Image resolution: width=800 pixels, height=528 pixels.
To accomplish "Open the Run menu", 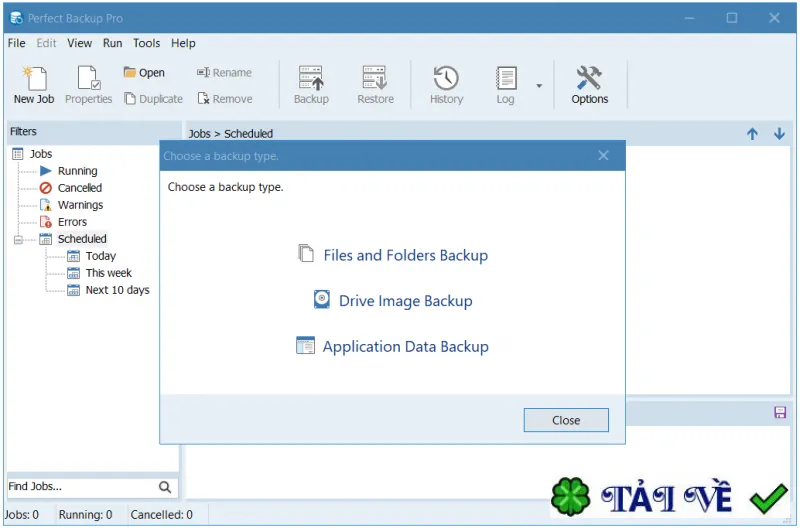I will tap(112, 43).
